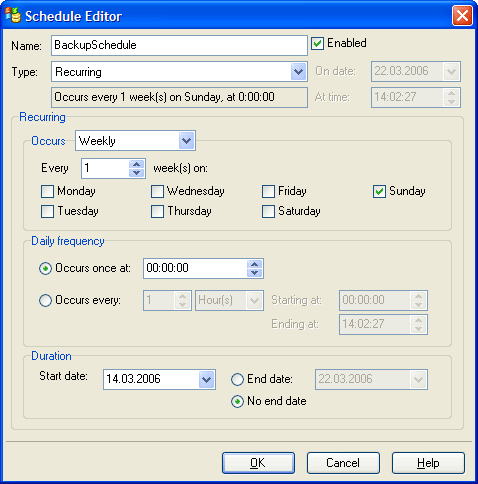Click the Name field containing BackupSchedule

[x=179, y=45]
